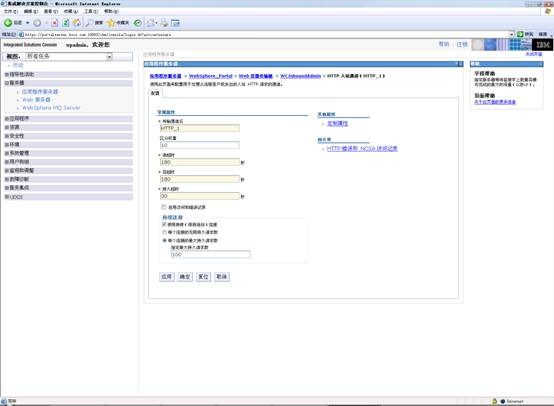Open the 查看 (View) menu
Image resolution: width=554 pixels, height=406 pixels.
click(x=51, y=11)
